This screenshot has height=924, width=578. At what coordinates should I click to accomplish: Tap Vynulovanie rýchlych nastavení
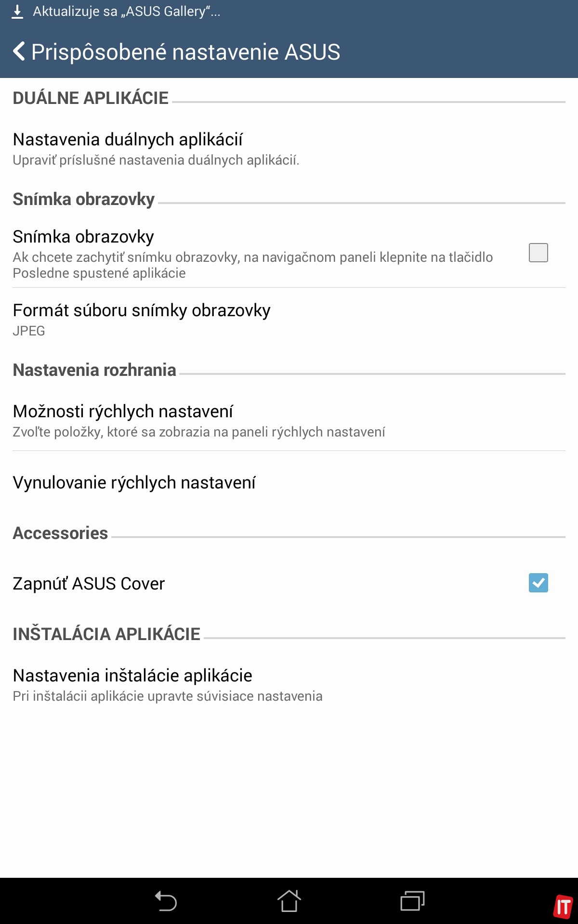134,483
